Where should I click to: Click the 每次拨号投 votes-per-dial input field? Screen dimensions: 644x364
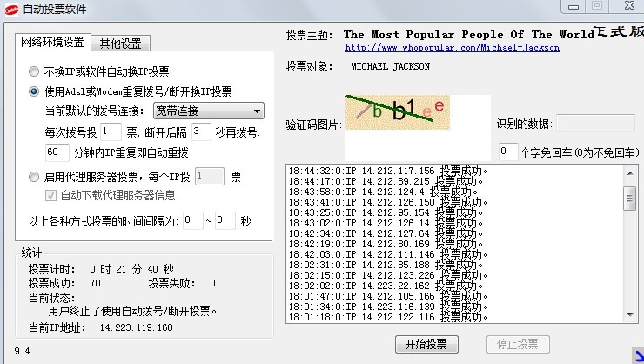(x=111, y=131)
